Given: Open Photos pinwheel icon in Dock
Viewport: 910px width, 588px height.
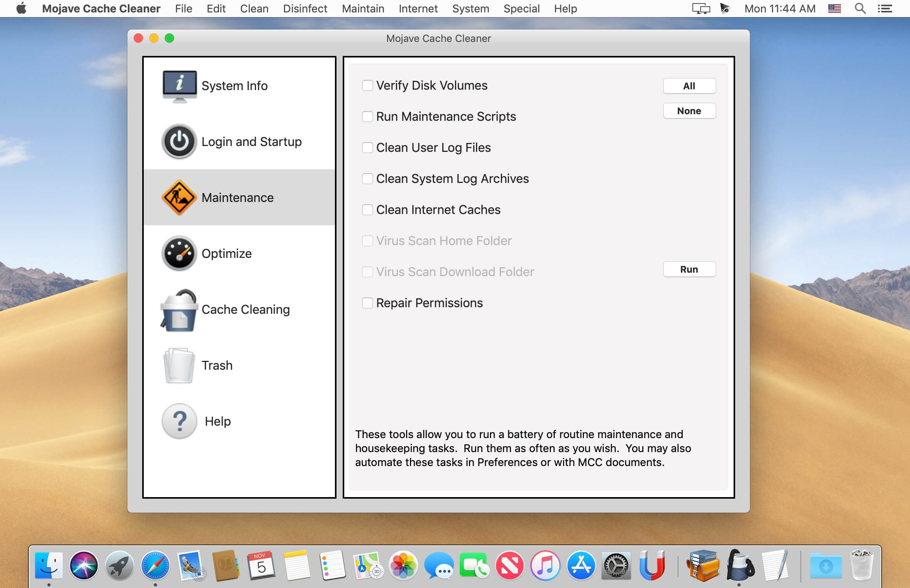Looking at the screenshot, I should tap(403, 565).
